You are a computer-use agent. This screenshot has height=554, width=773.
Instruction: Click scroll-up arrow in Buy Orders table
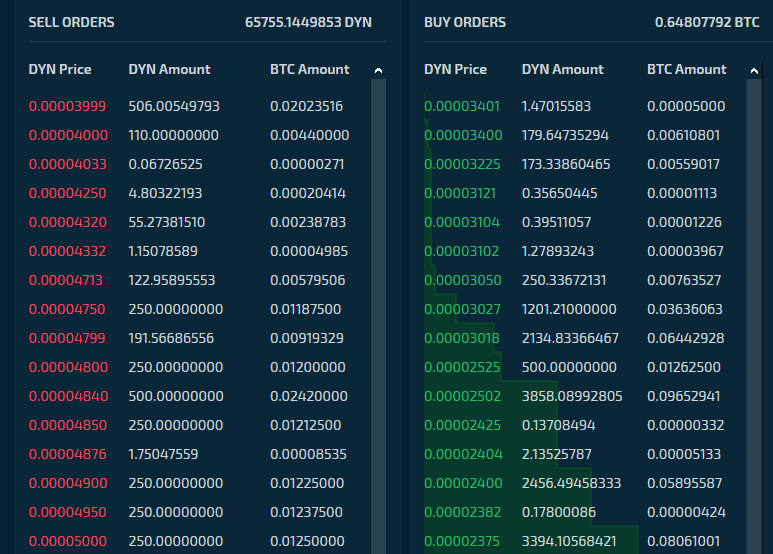pos(754,70)
